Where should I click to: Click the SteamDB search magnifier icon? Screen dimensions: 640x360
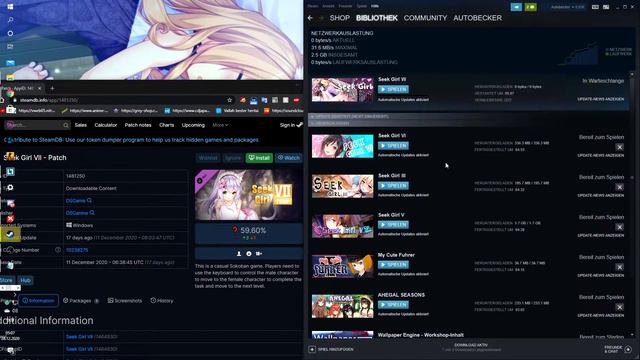tap(66, 125)
